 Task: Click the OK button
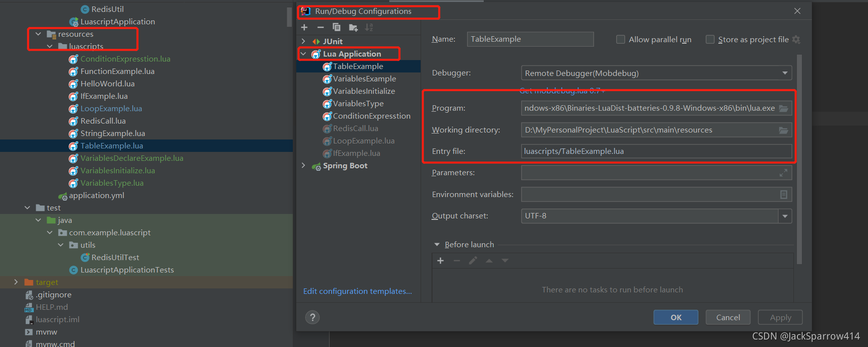click(x=676, y=317)
